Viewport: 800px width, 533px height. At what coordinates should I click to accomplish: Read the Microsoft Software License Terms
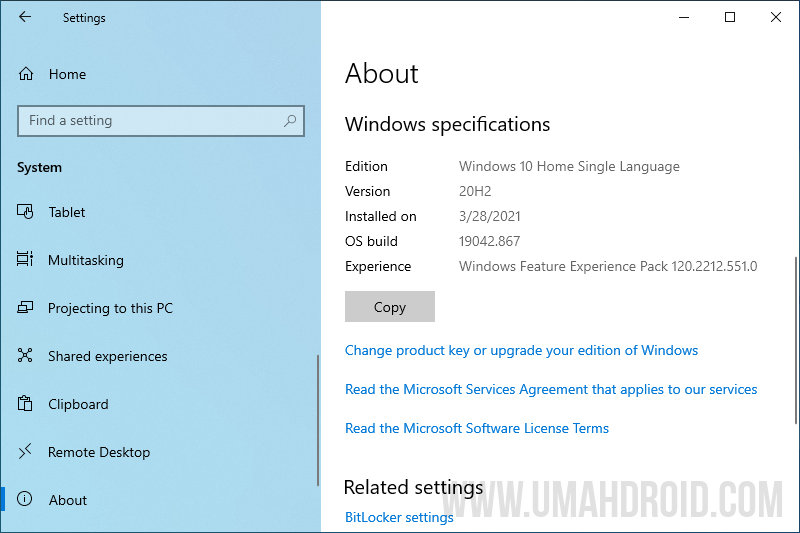[477, 428]
